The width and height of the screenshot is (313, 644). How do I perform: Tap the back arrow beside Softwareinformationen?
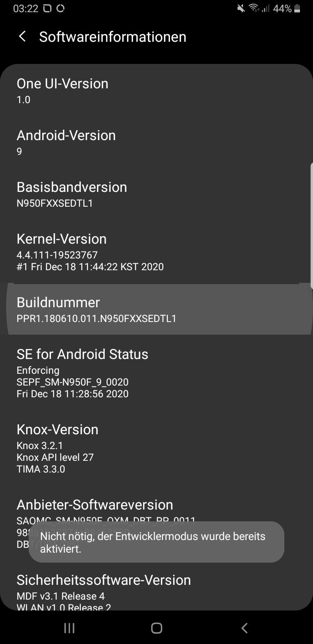pyautogui.click(x=22, y=37)
